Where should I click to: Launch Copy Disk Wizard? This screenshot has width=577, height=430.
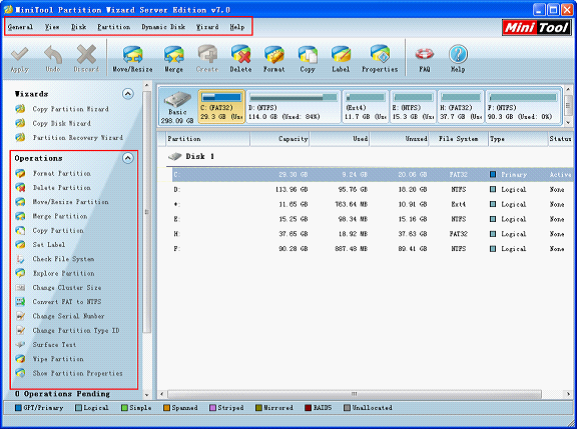[x=61, y=123]
